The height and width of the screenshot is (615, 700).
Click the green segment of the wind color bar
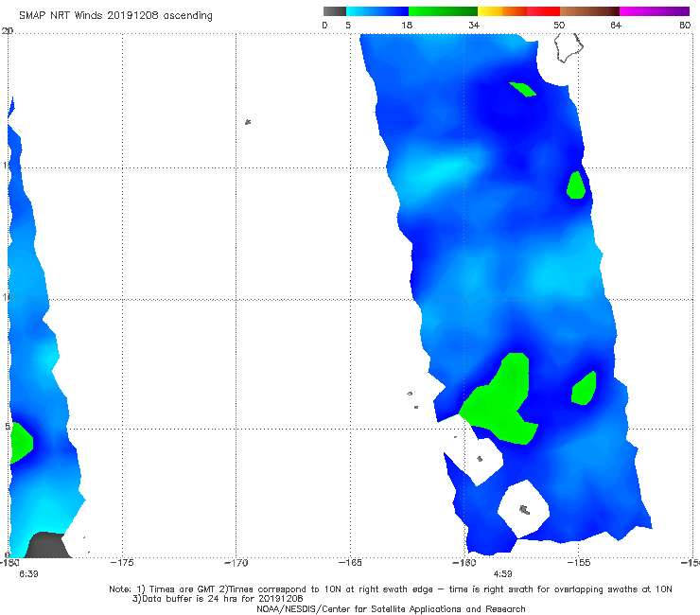pyautogui.click(x=443, y=11)
